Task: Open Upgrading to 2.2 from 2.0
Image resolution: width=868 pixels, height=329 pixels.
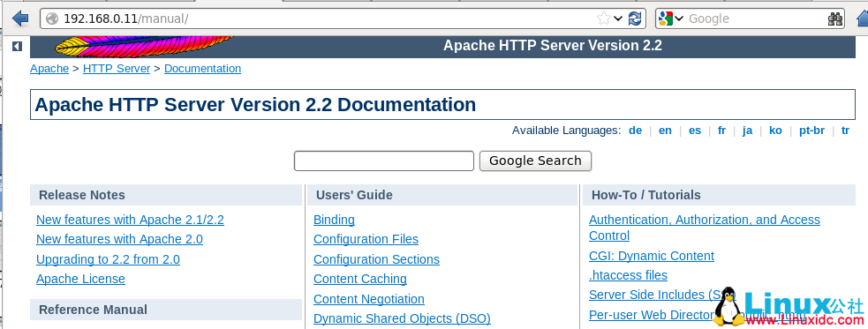Action: click(x=108, y=259)
